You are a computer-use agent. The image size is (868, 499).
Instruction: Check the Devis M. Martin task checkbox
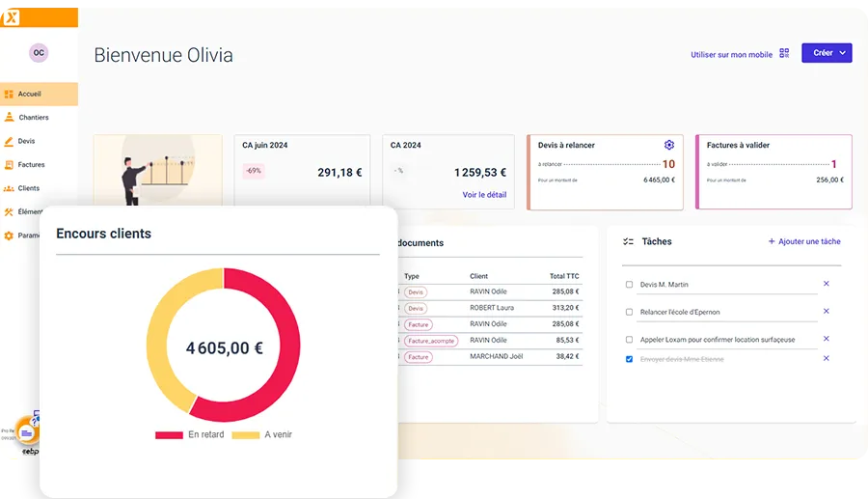[x=630, y=285]
